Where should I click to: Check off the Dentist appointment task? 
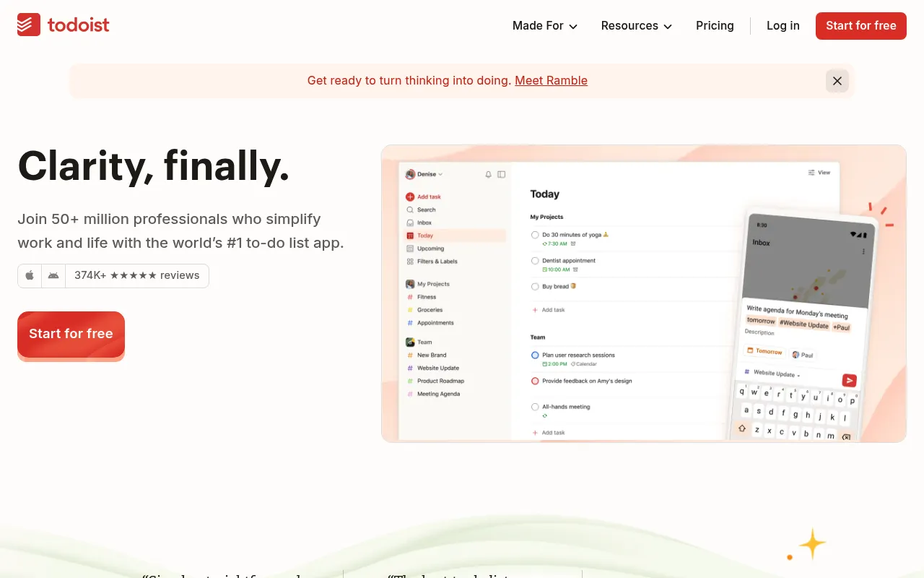(535, 261)
